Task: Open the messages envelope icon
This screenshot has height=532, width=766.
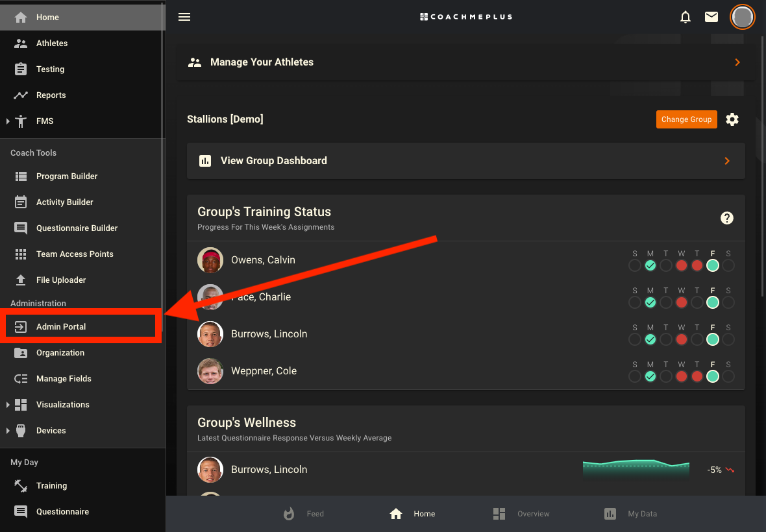Action: (711, 17)
